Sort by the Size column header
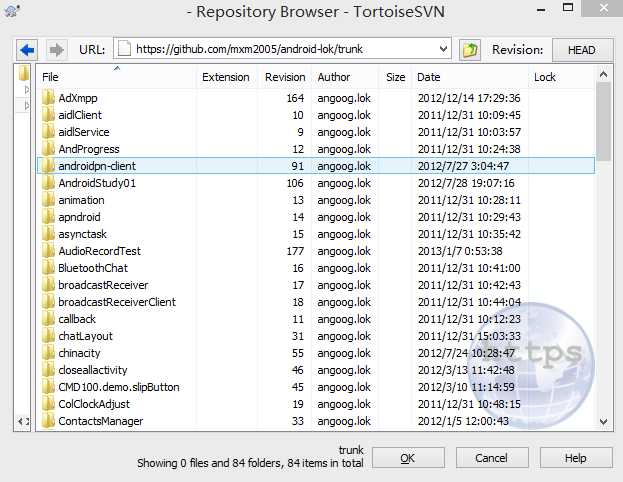 395,77
